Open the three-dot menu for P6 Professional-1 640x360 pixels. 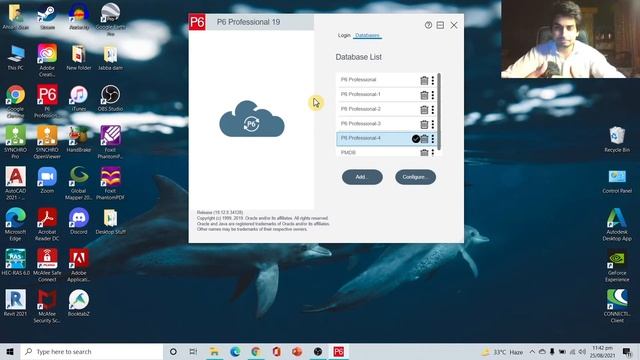click(x=433, y=95)
